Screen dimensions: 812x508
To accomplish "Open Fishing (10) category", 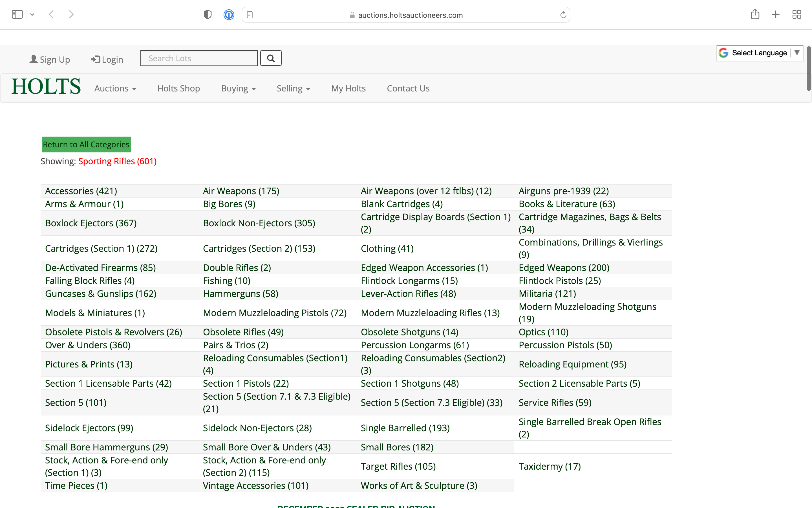I will pos(226,281).
